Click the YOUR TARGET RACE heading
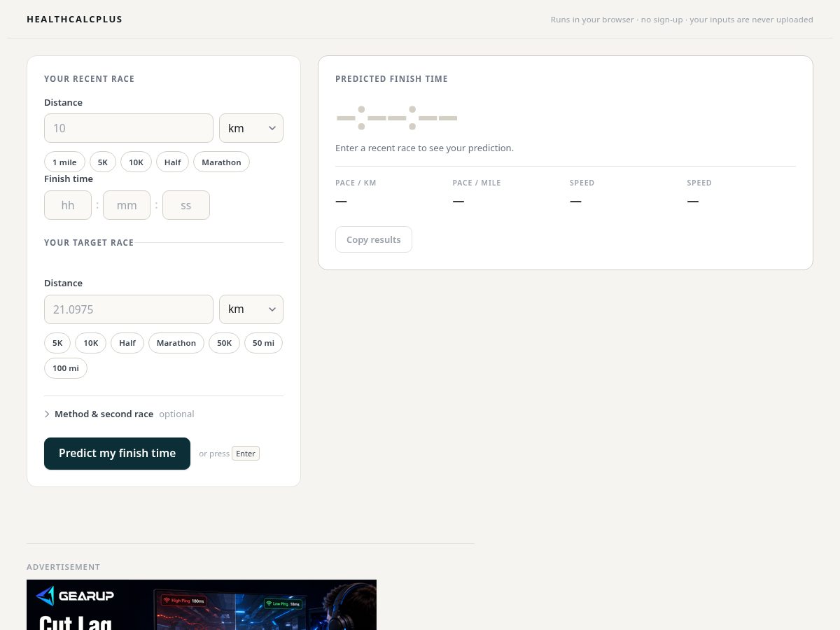The height and width of the screenshot is (630, 840). [x=89, y=243]
